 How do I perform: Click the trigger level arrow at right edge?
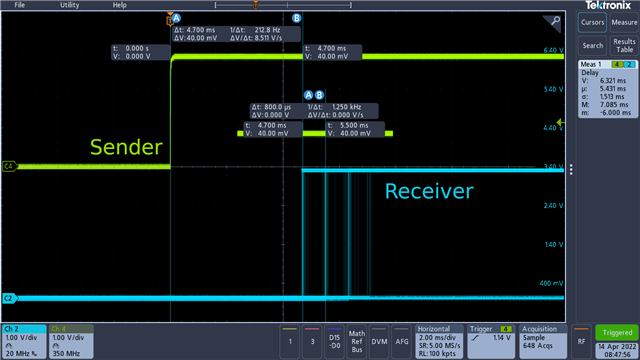click(x=560, y=122)
